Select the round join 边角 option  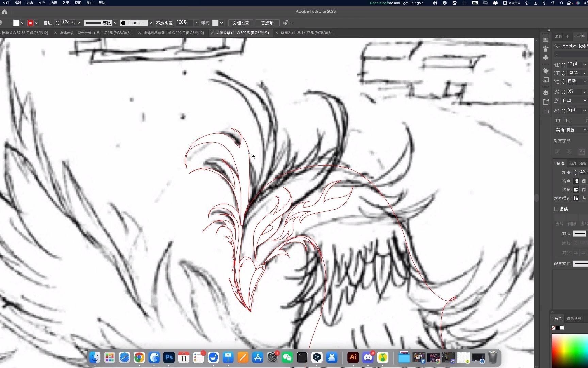pos(584,189)
